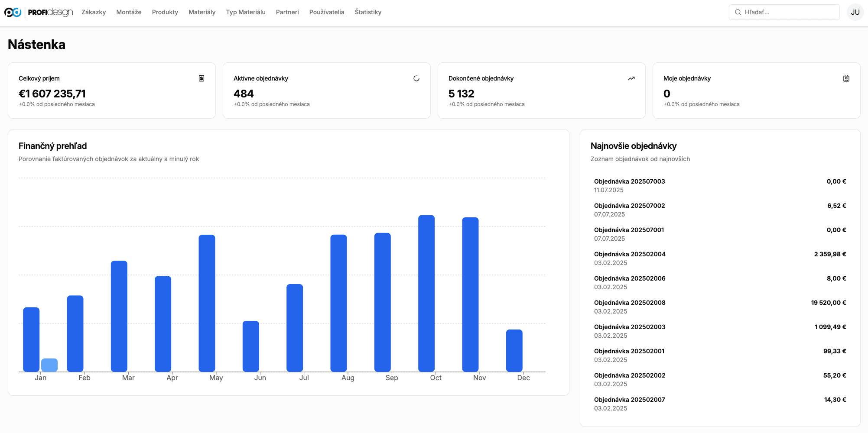Viewport: 868px width, 433px height.
Task: Navigate to Materiály
Action: [x=202, y=12]
